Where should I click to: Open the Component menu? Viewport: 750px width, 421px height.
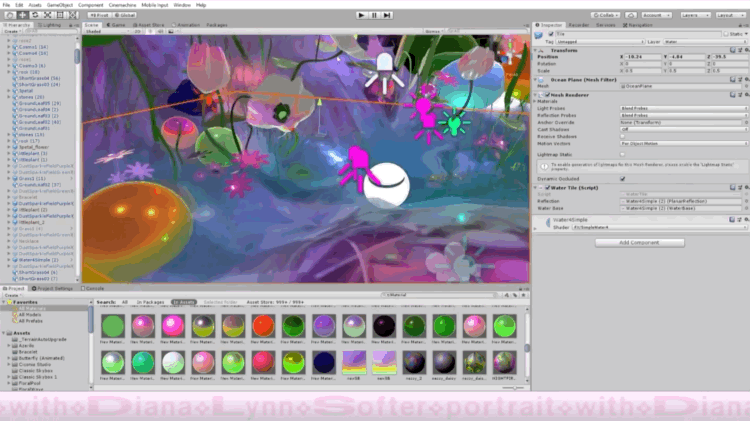tap(90, 5)
